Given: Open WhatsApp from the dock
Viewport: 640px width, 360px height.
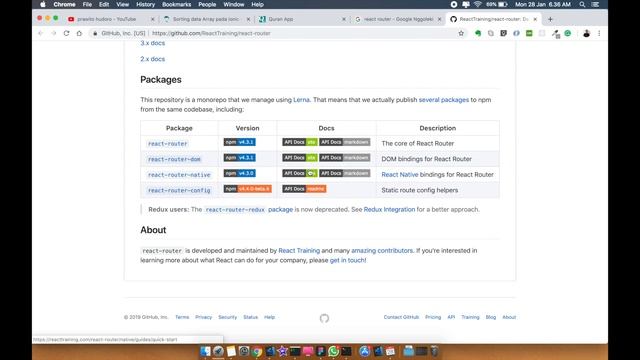Looking at the screenshot, I should (333, 351).
